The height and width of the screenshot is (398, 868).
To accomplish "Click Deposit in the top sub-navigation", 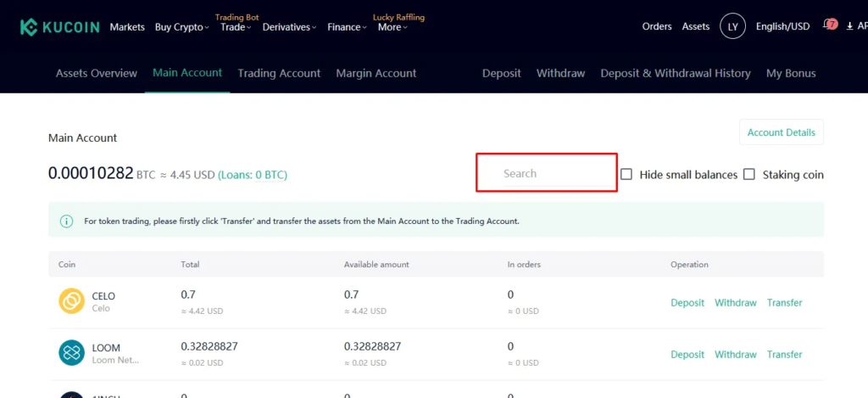I will point(502,73).
